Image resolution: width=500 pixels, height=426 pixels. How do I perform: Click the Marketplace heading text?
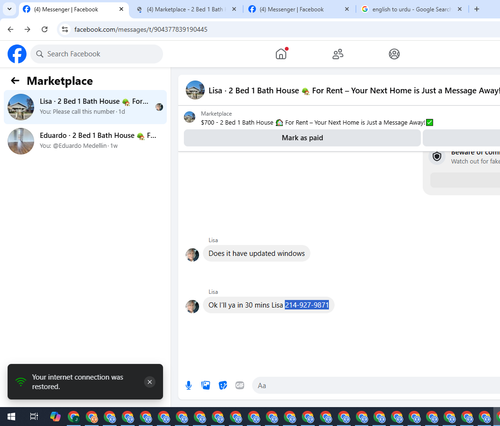[60, 81]
